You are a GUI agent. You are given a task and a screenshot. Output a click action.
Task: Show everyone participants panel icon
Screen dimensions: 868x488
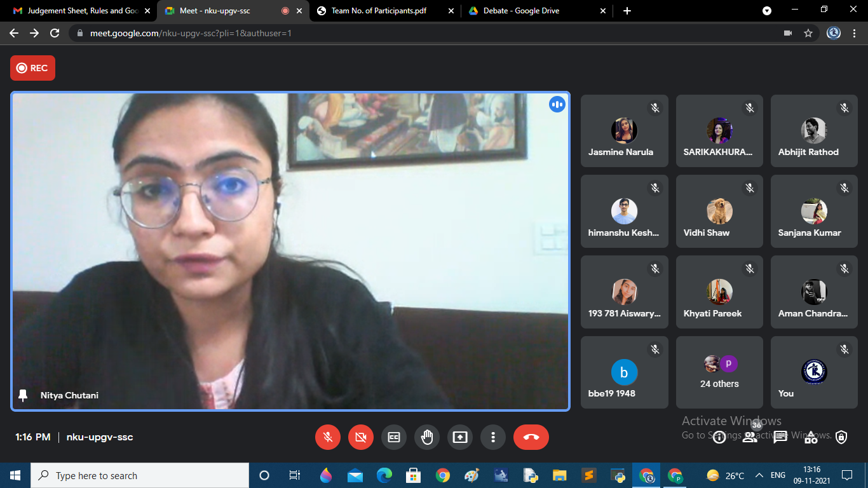[x=750, y=437]
